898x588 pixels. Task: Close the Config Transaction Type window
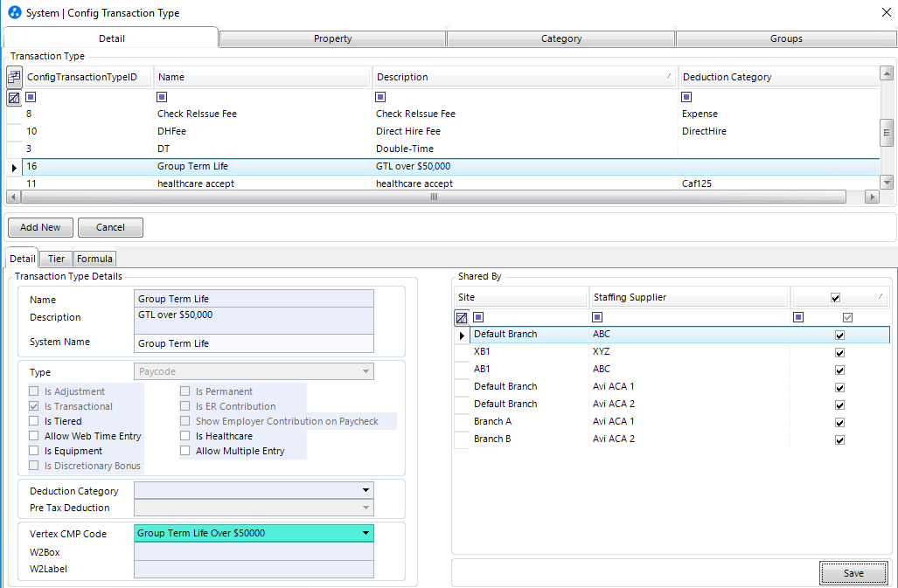886,12
